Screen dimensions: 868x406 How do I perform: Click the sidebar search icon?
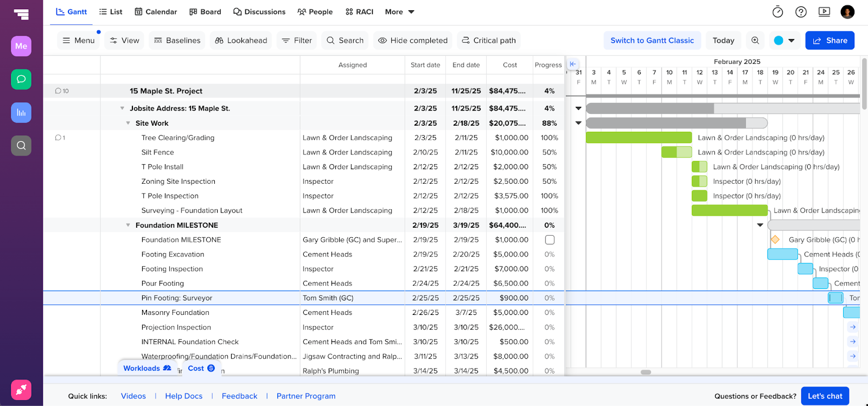tap(21, 145)
